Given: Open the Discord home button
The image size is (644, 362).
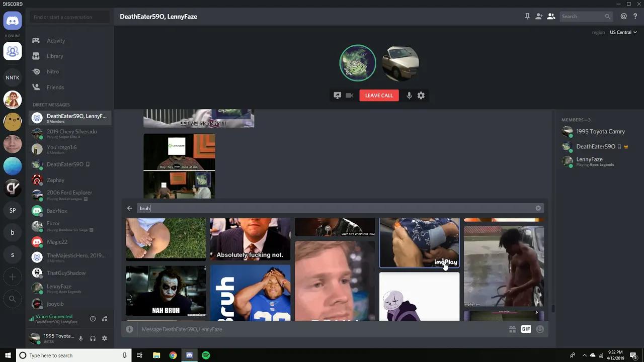Looking at the screenshot, I should pos(13,21).
